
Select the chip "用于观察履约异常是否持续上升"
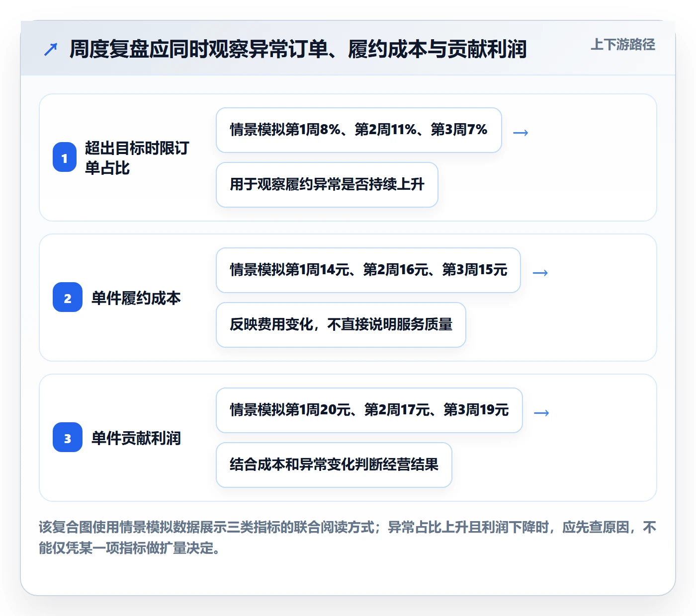coord(327,185)
